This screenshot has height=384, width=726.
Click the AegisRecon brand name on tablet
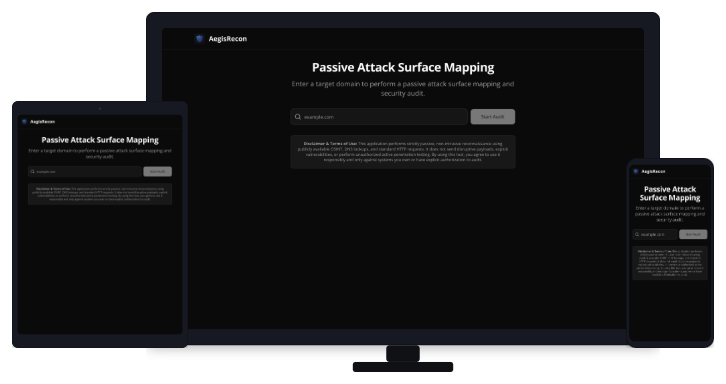tap(43, 122)
